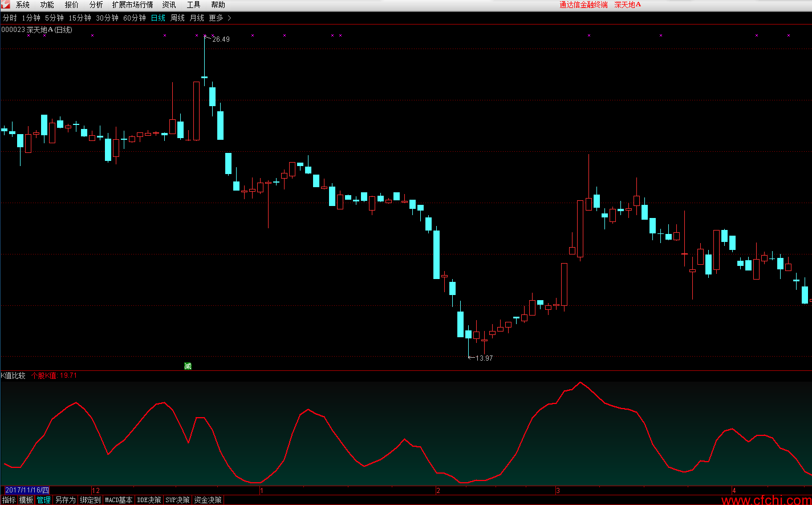Switch to the 1分钟 period
The height and width of the screenshot is (505, 812).
tap(31, 18)
